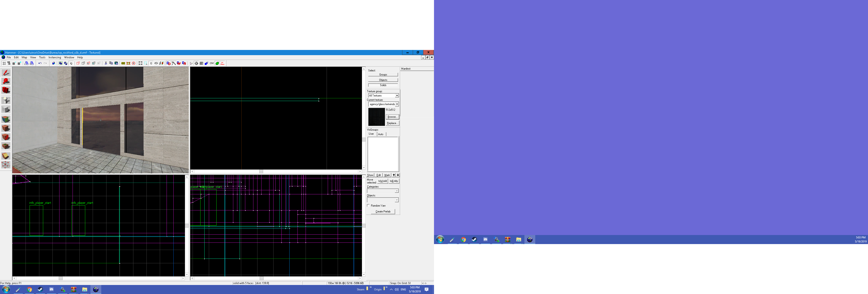868x294 pixels.
Task: Toggle the Ignore Groups 'ig' button
Action: click(x=71, y=63)
